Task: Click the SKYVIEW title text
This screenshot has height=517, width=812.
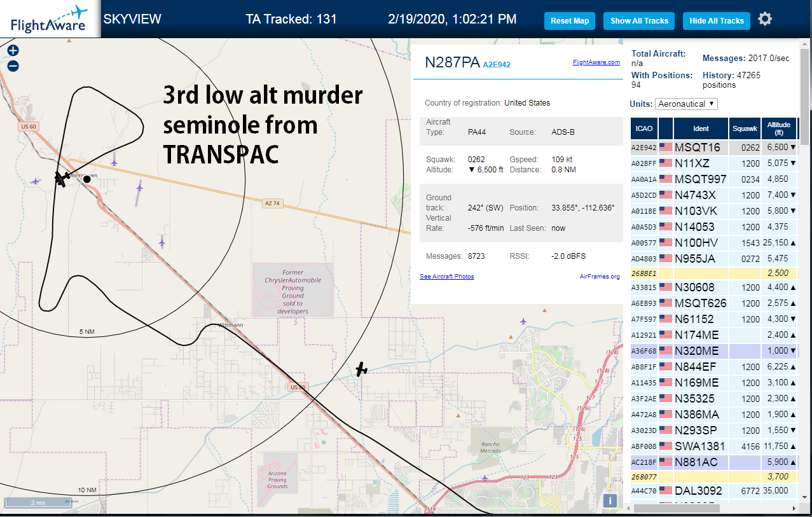Action: [x=132, y=19]
